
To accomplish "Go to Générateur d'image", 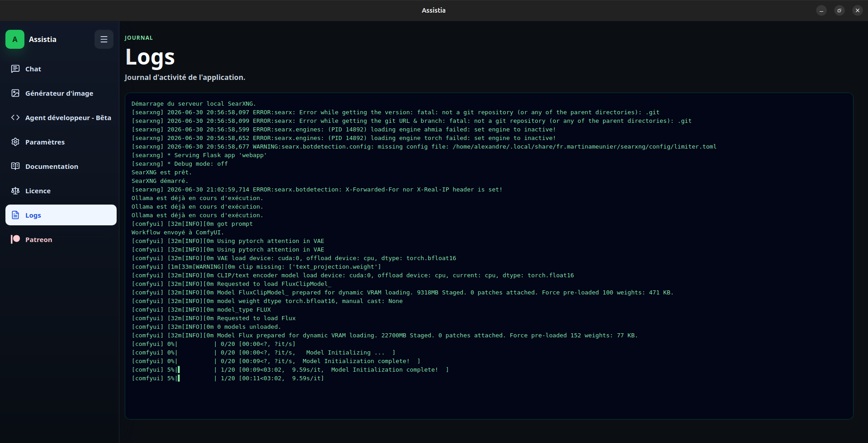I will tap(61, 93).
